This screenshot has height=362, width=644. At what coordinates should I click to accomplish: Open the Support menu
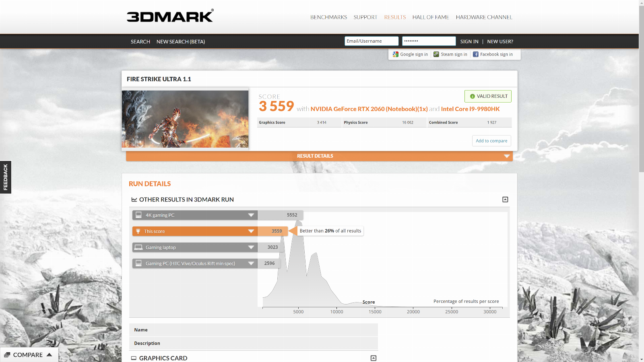(365, 17)
